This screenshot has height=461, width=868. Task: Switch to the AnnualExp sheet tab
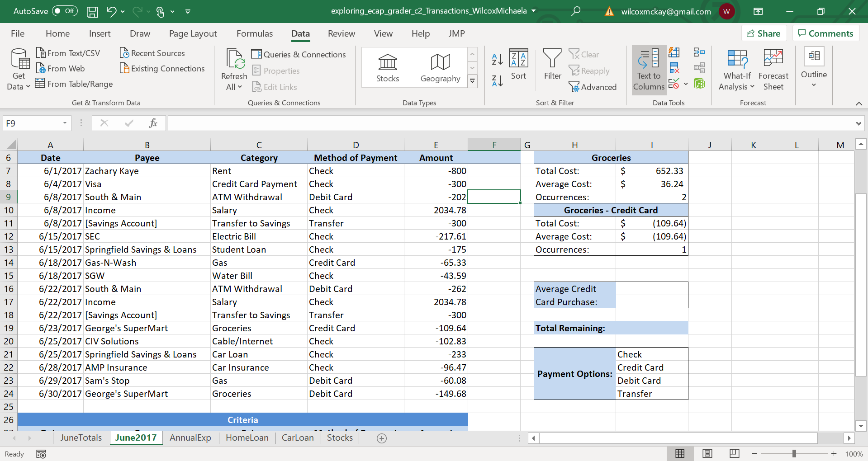[190, 437]
